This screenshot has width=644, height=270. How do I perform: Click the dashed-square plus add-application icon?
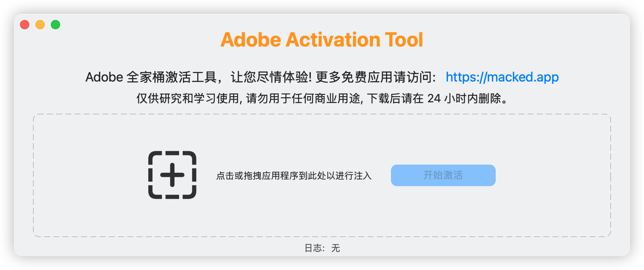click(x=172, y=175)
